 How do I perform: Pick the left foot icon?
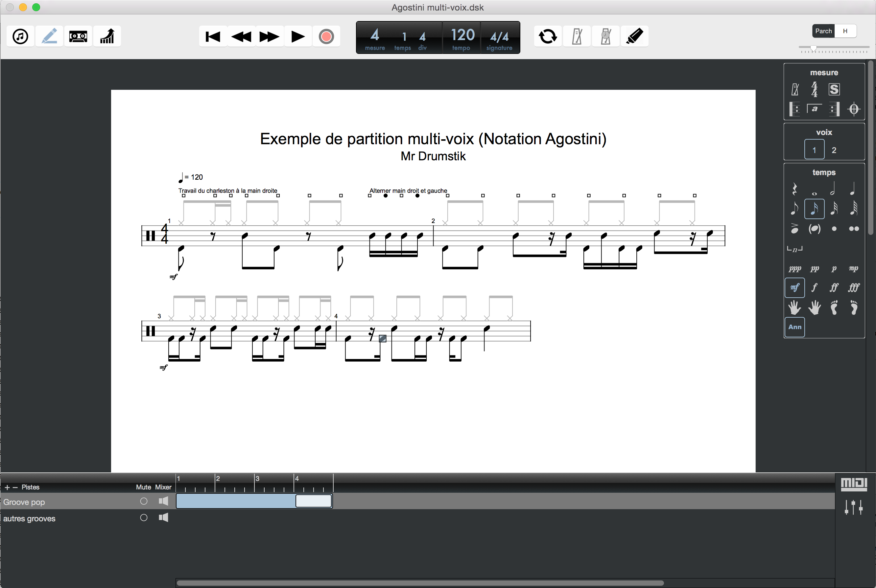(x=834, y=308)
